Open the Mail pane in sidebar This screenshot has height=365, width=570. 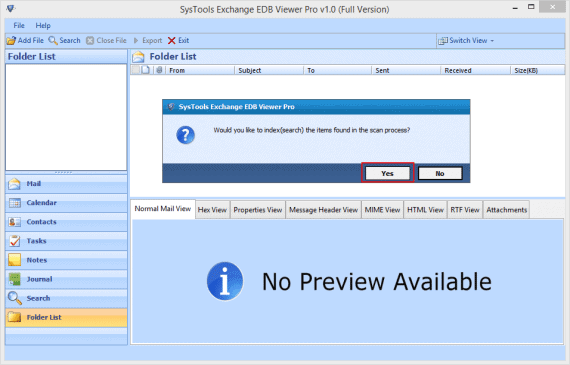tap(66, 184)
